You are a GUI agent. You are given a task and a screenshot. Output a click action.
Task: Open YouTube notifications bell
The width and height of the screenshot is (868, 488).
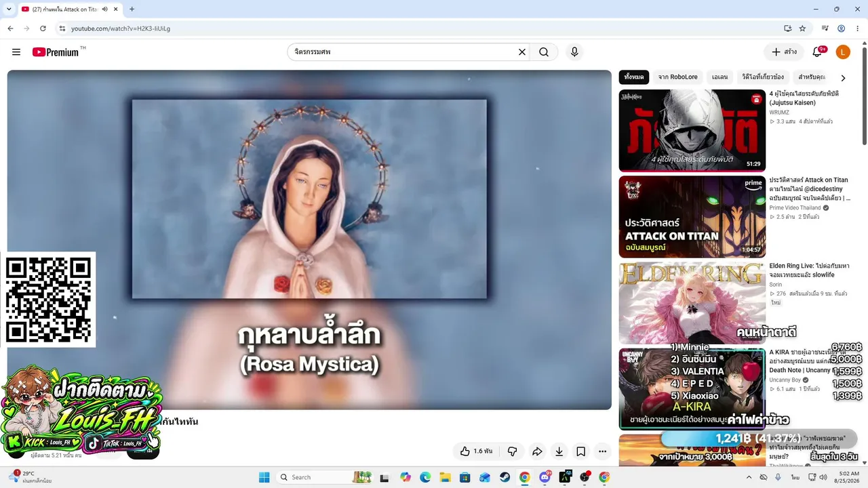click(818, 52)
